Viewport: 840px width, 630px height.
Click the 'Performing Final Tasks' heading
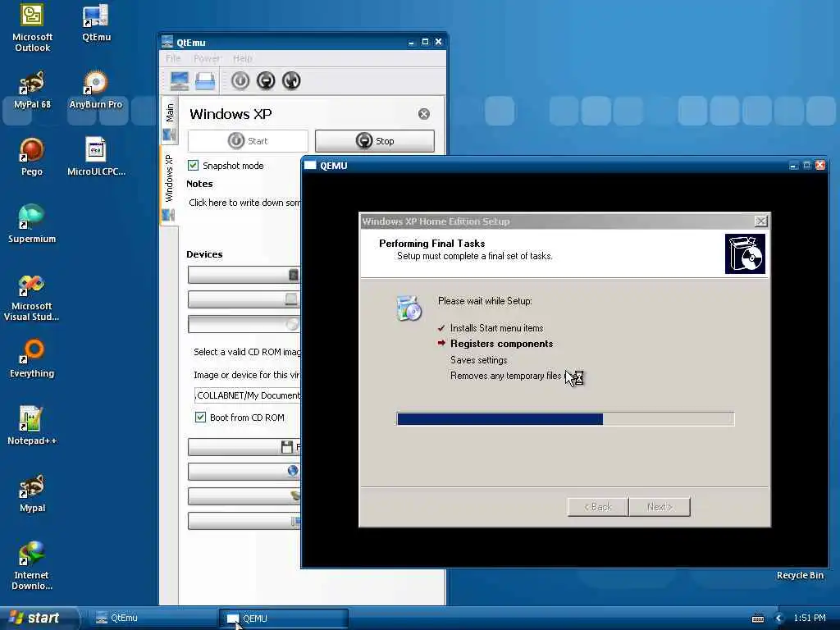pyautogui.click(x=431, y=243)
